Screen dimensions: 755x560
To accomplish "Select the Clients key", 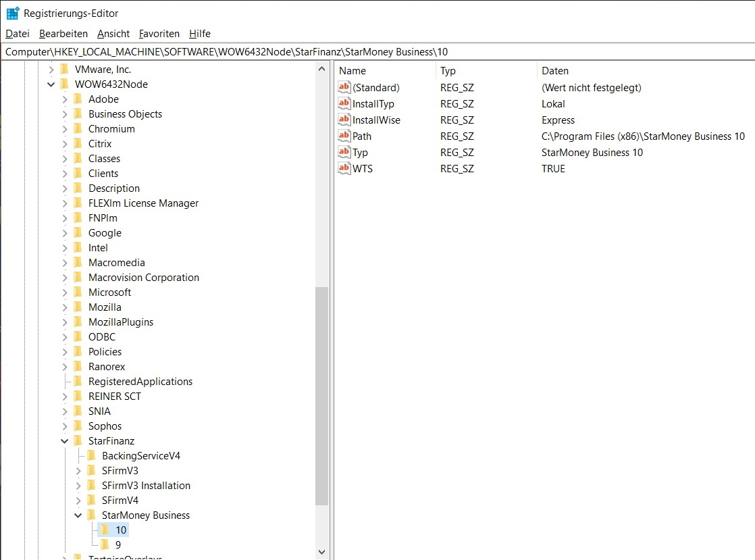I will click(103, 174).
